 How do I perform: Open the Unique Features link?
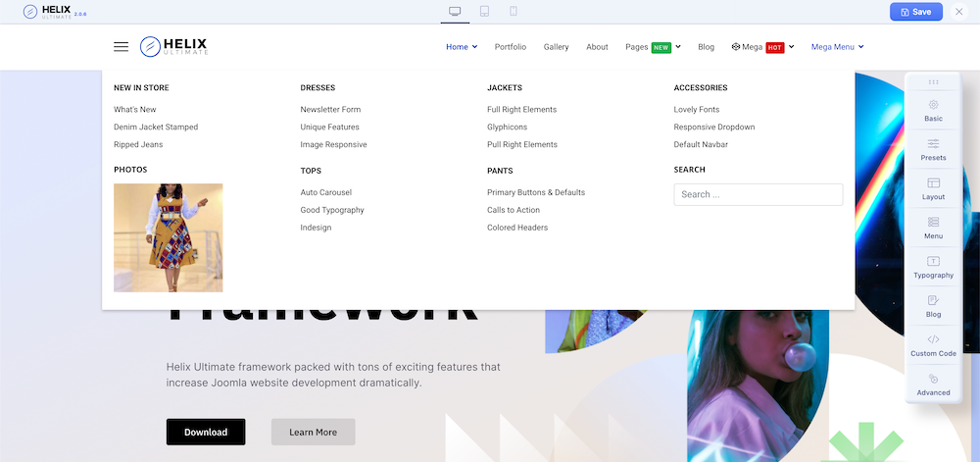[x=329, y=127]
